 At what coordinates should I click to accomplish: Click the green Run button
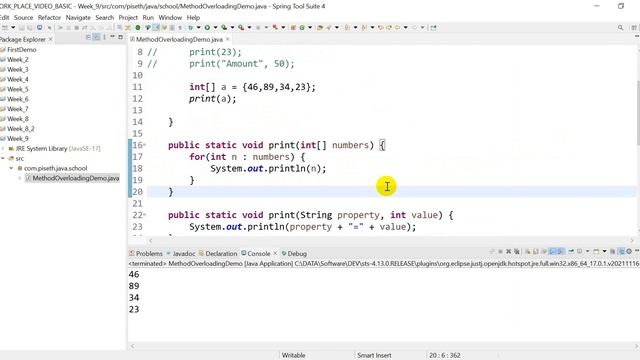click(207, 27)
